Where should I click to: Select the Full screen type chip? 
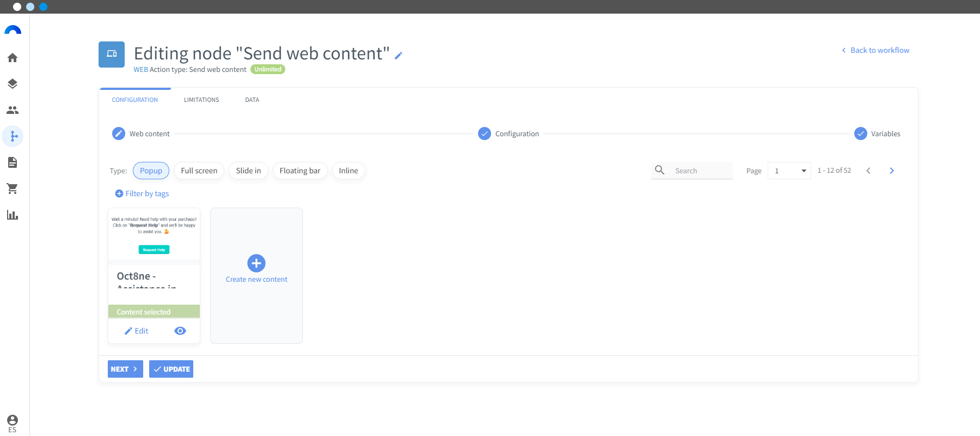199,171
